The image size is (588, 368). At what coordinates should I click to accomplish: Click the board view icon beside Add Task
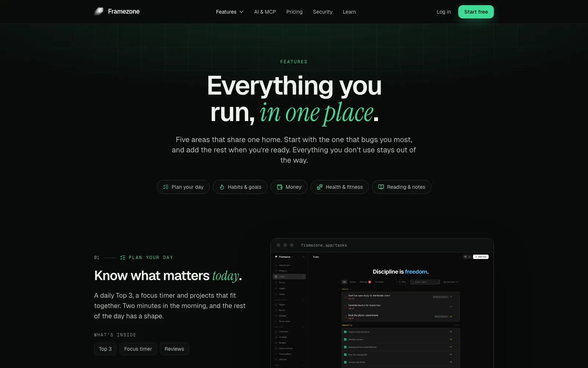point(469,257)
